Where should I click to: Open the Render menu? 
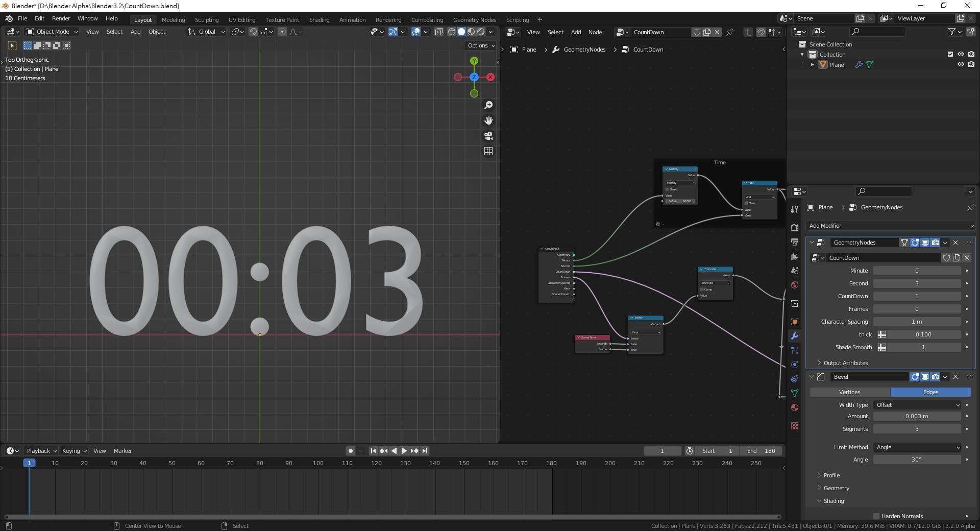click(x=61, y=18)
